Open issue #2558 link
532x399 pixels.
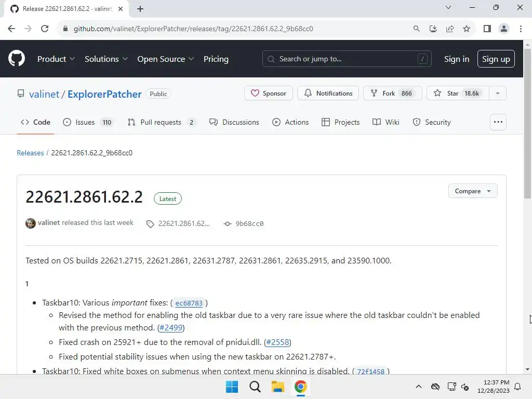277,342
